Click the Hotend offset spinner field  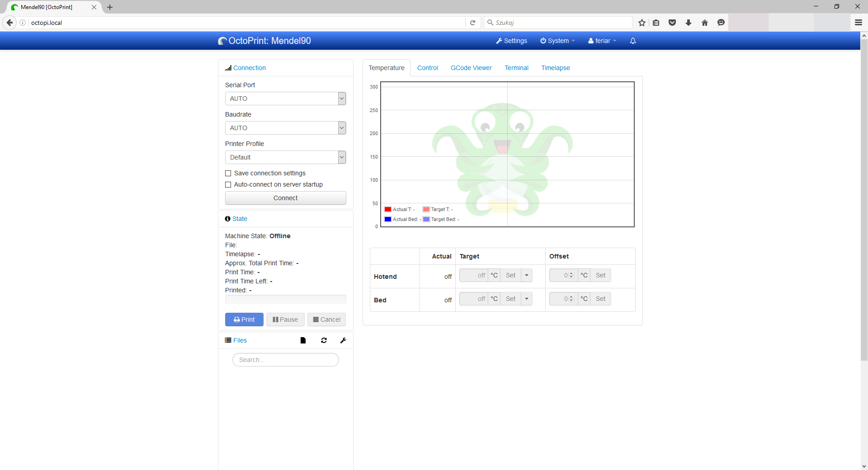563,275
